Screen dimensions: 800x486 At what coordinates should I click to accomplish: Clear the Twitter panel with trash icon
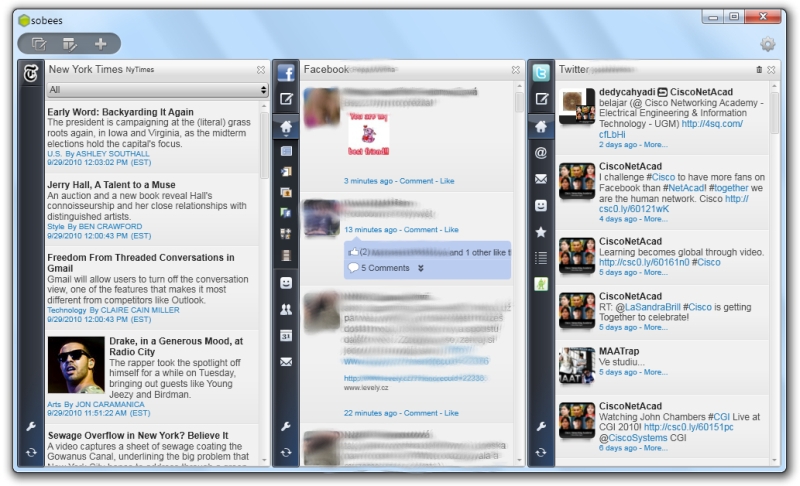[x=759, y=69]
